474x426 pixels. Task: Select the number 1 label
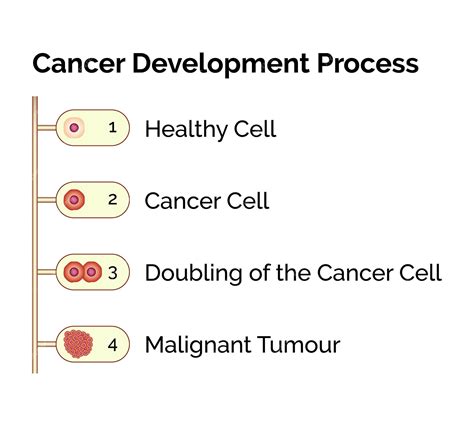click(x=113, y=128)
